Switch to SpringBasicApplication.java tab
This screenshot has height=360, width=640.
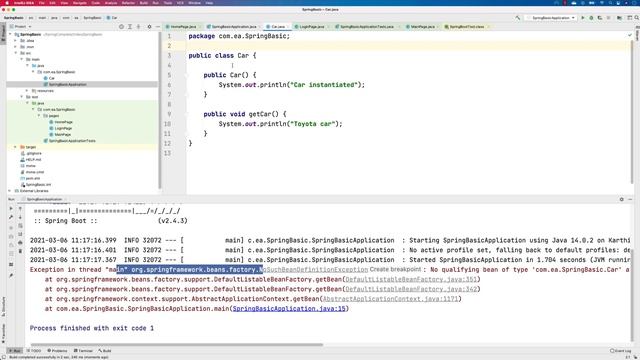(234, 27)
